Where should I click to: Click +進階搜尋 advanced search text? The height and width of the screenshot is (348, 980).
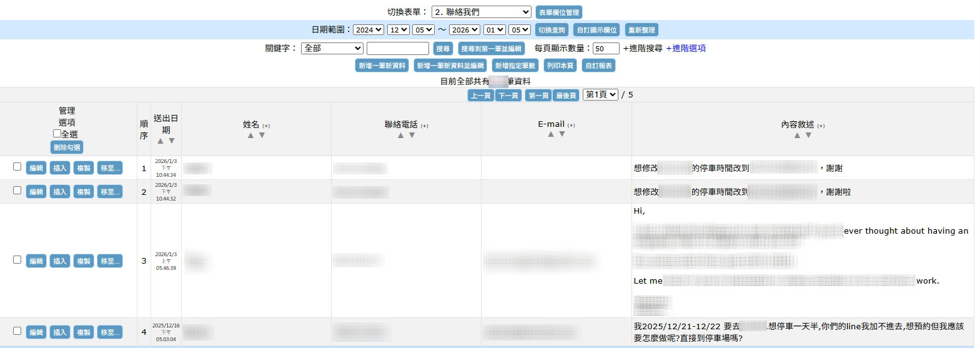[x=643, y=48]
